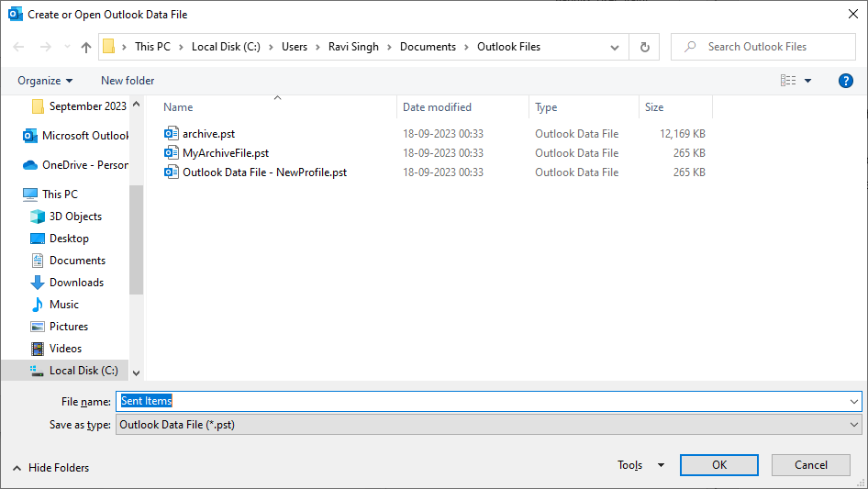
Task: Click the OneDrive cloud icon
Action: (30, 165)
